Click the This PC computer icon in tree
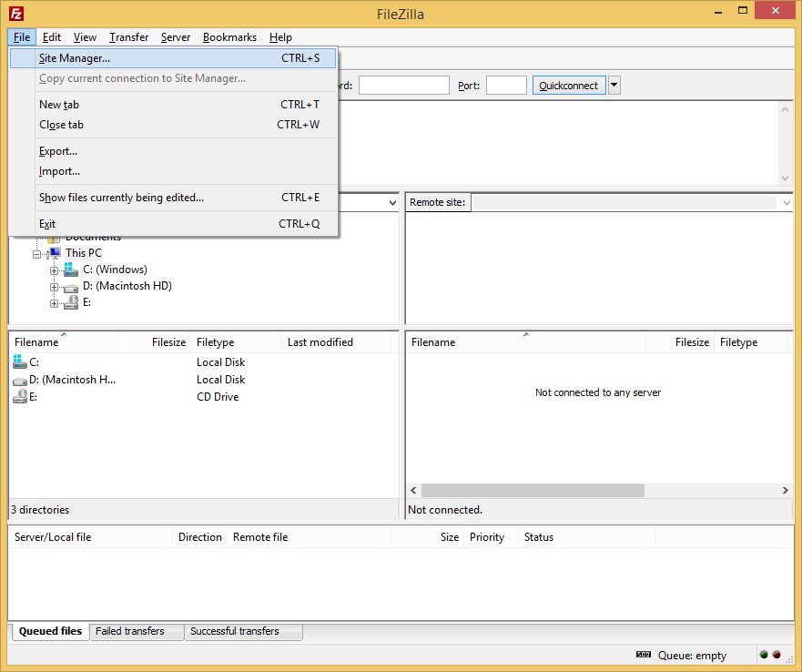This screenshot has height=672, width=802. [x=55, y=253]
